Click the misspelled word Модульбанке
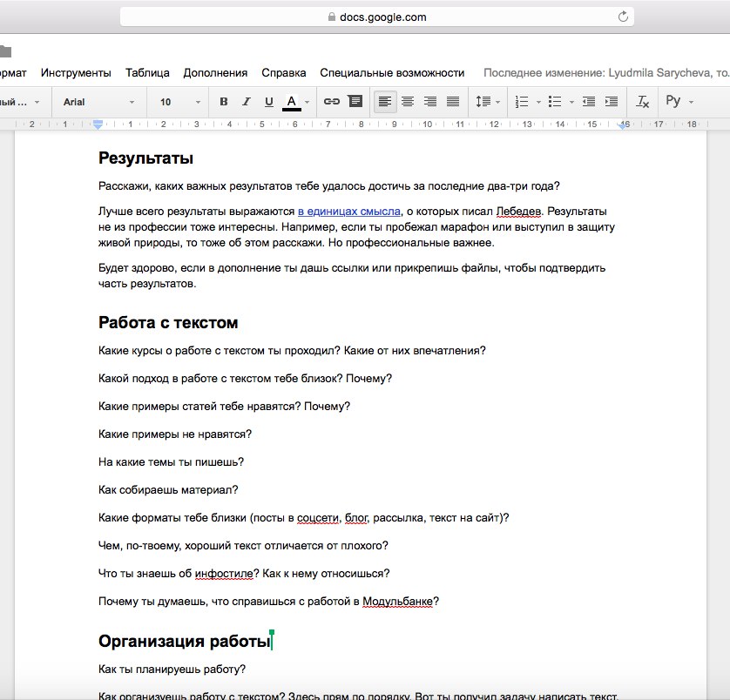The height and width of the screenshot is (700, 730). (x=397, y=602)
